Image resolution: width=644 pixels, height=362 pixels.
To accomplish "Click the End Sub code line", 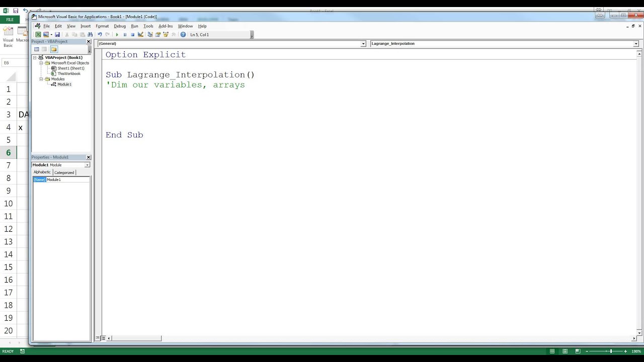I will (124, 135).
